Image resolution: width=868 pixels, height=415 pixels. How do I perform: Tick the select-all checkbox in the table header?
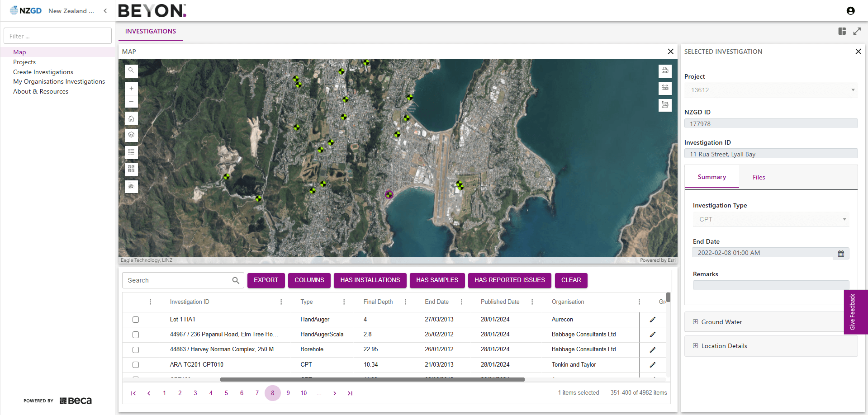(x=136, y=302)
